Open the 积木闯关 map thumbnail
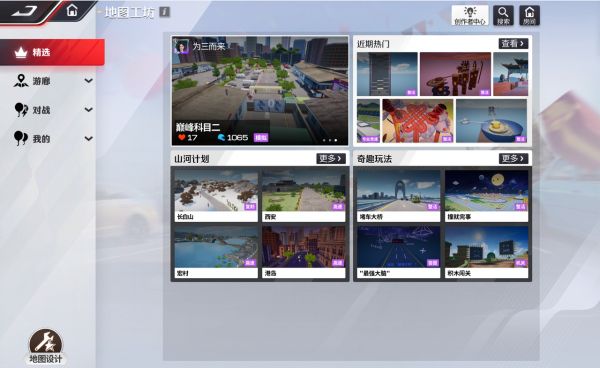 click(486, 252)
